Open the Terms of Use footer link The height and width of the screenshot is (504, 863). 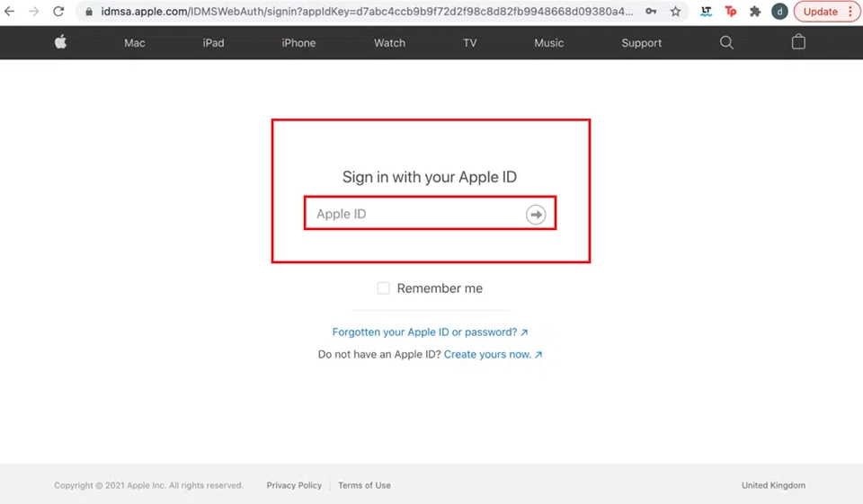[364, 485]
